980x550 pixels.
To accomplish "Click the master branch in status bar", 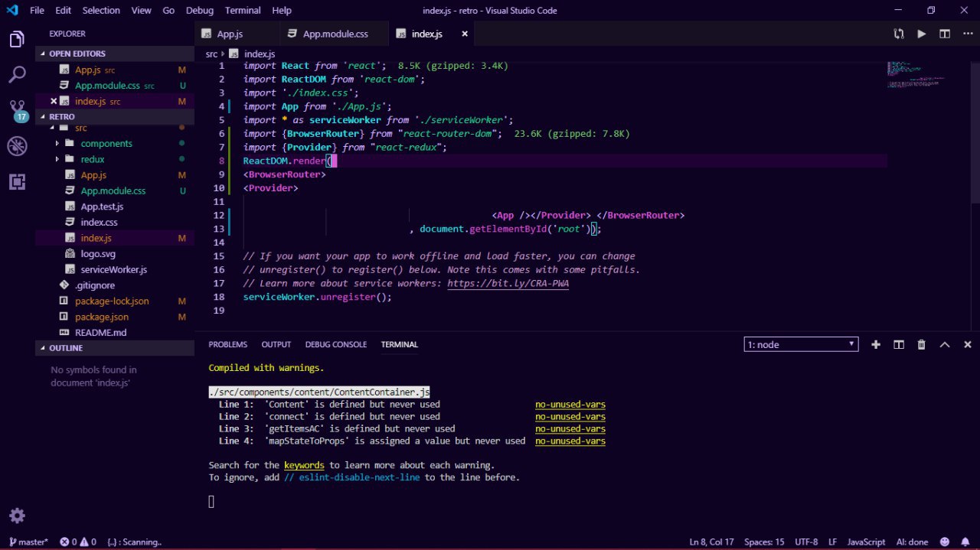I will (x=29, y=542).
